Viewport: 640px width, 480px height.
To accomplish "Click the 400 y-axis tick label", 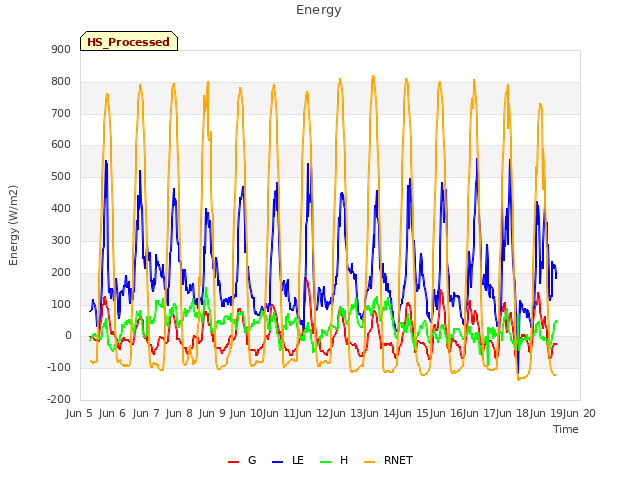I will pos(61,209).
